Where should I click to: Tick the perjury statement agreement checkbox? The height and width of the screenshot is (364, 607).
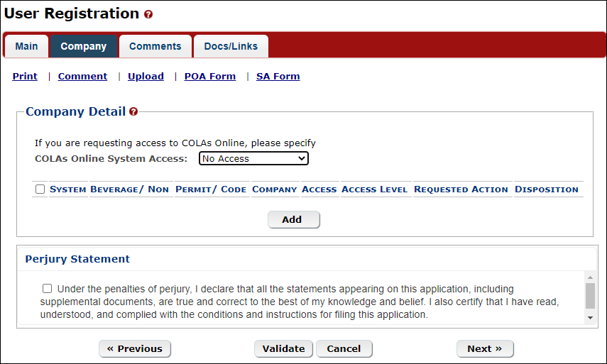click(47, 289)
